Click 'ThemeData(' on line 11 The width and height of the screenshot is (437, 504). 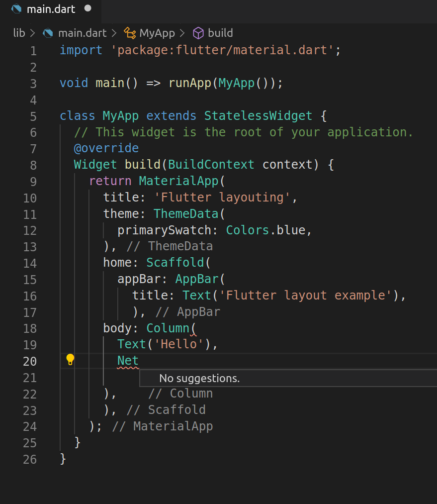pyautogui.click(x=189, y=214)
